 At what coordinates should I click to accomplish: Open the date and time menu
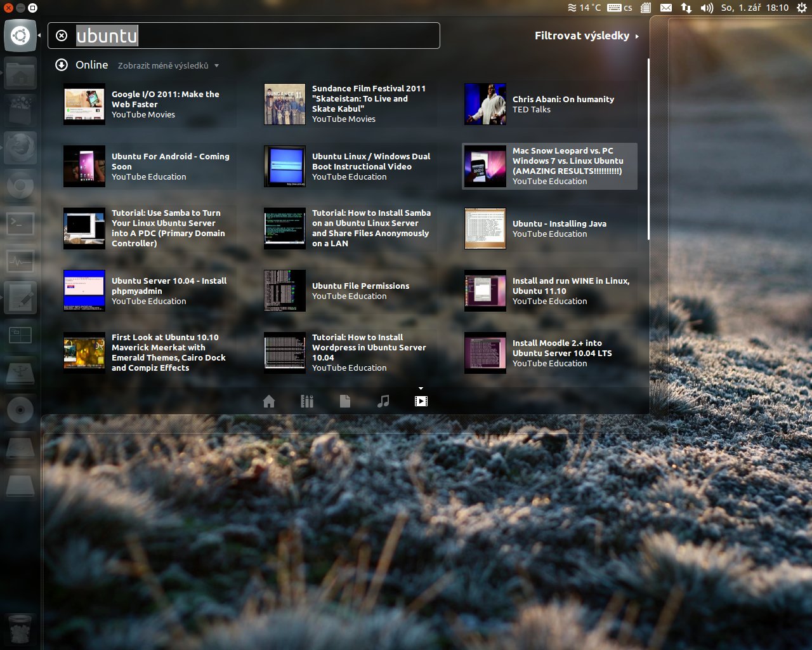coord(754,8)
